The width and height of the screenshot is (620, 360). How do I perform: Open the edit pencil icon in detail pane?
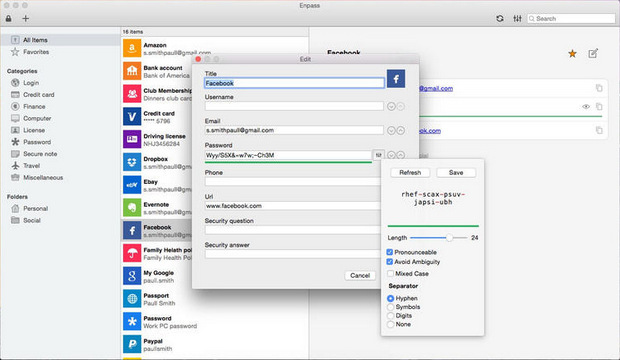[593, 53]
